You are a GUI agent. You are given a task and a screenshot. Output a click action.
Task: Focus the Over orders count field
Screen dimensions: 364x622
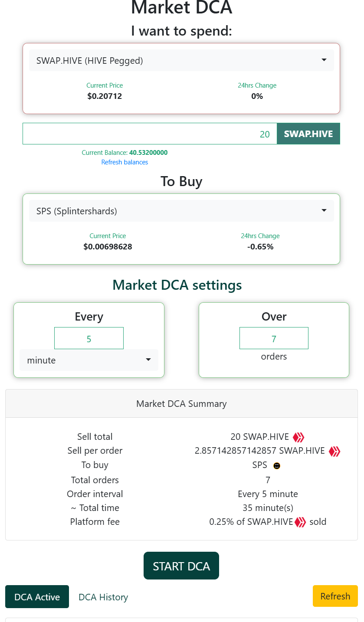[x=274, y=338]
